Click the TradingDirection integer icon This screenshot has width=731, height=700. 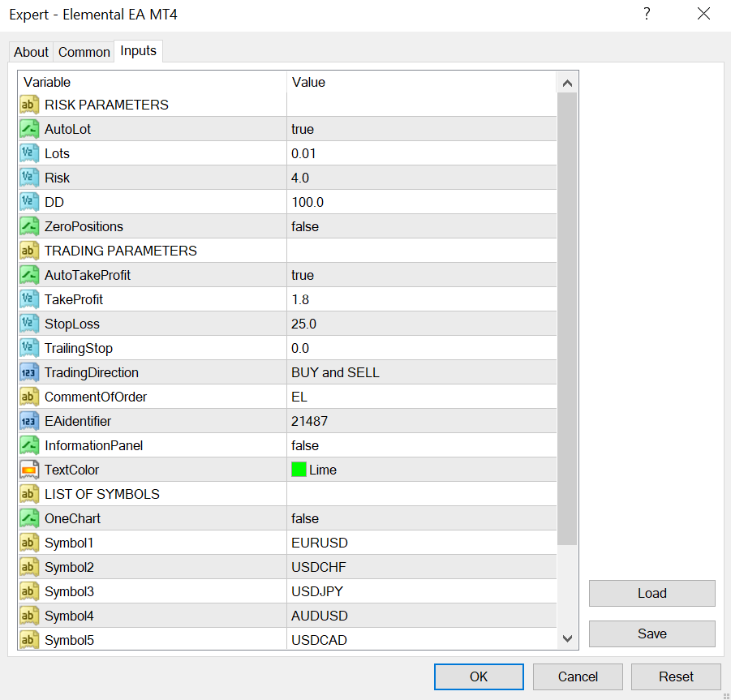pyautogui.click(x=29, y=372)
